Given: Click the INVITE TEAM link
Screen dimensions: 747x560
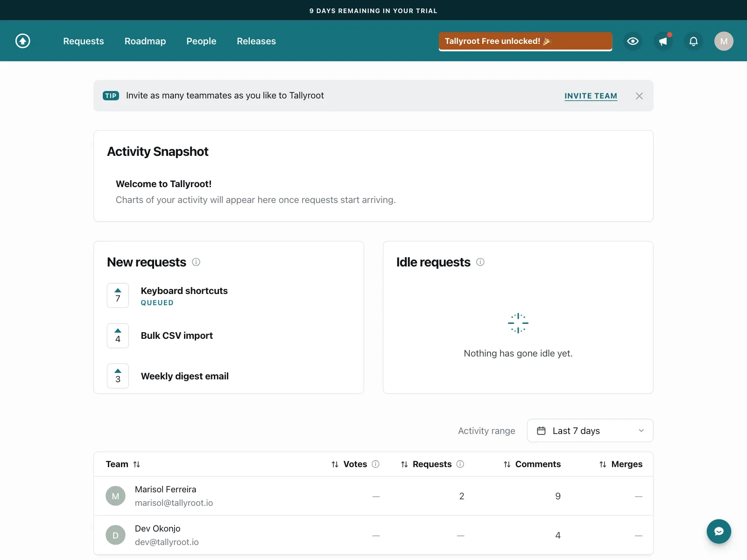Looking at the screenshot, I should [591, 96].
